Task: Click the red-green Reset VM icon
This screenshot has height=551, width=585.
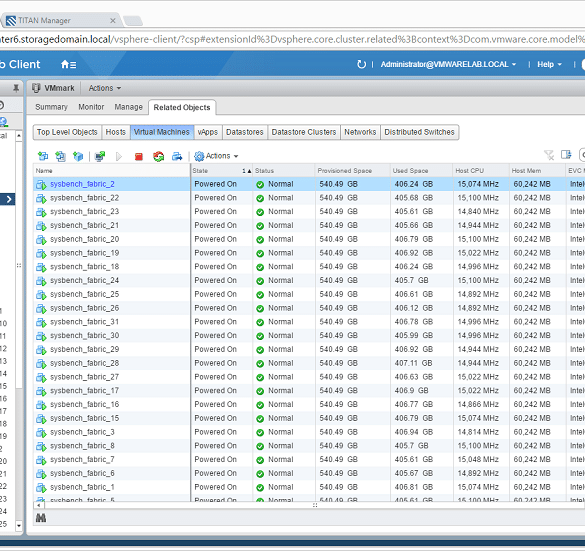Action: (x=159, y=156)
